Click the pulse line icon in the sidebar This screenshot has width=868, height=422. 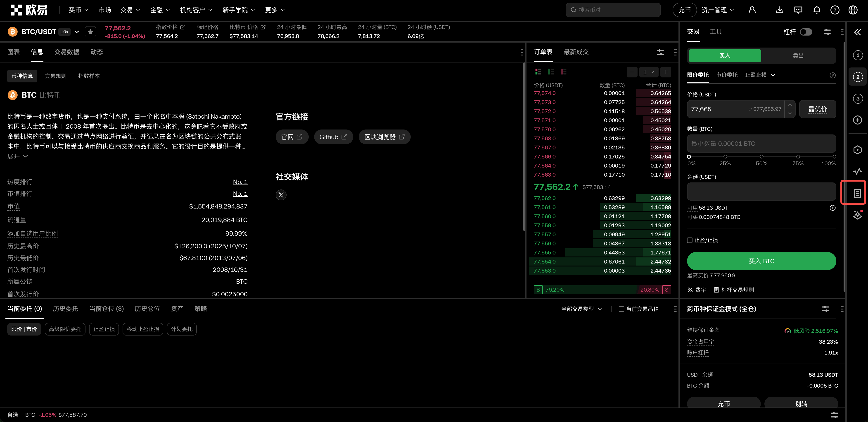coord(858,171)
